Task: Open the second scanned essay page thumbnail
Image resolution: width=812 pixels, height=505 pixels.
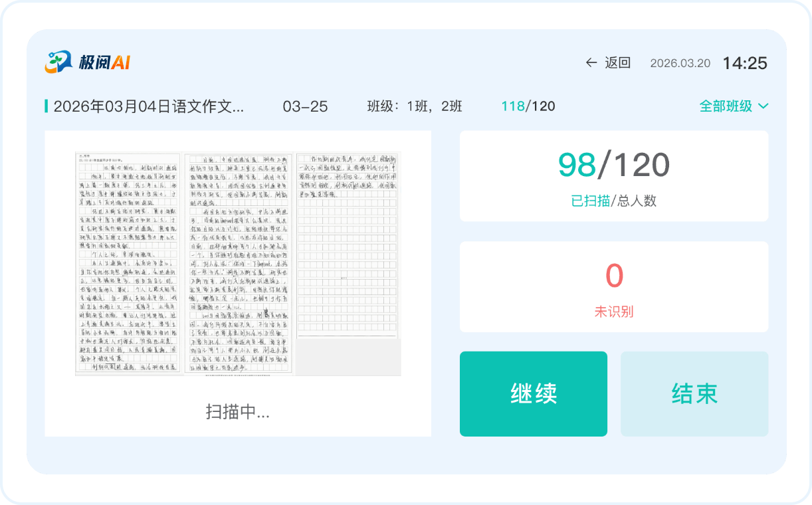Action: (238, 264)
